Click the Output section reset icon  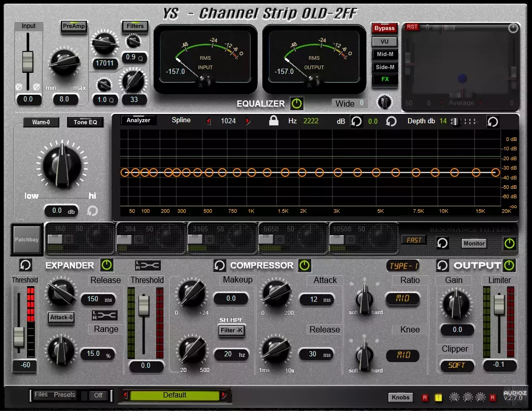pos(442,265)
